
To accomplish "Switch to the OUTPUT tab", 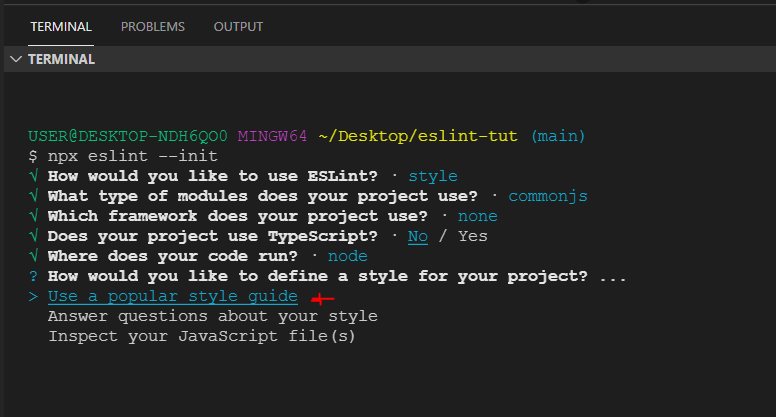I will [238, 26].
